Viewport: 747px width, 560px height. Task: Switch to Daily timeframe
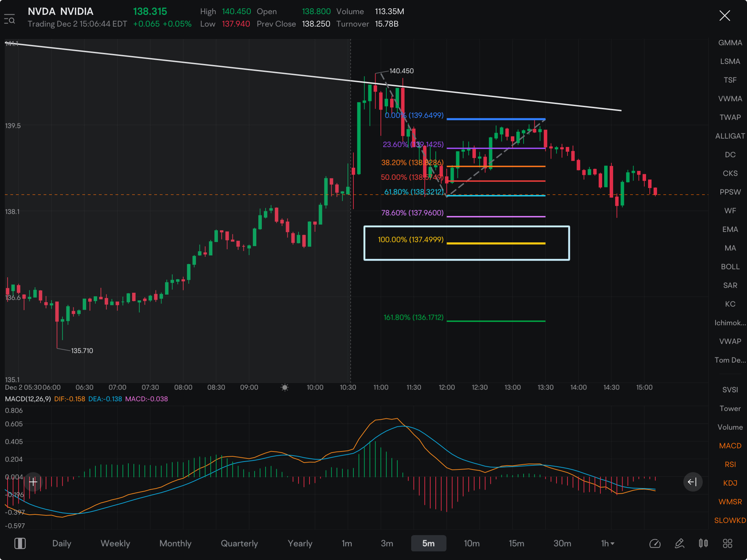point(62,543)
